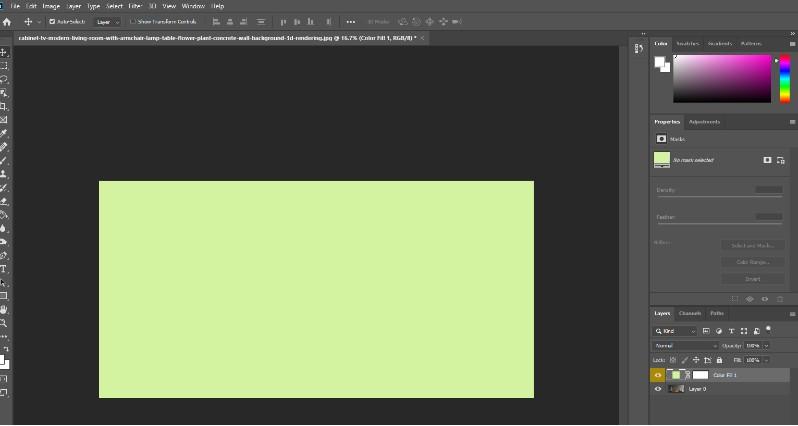Image resolution: width=798 pixels, height=426 pixels.
Task: Select the Lasso tool
Action: click(x=4, y=79)
